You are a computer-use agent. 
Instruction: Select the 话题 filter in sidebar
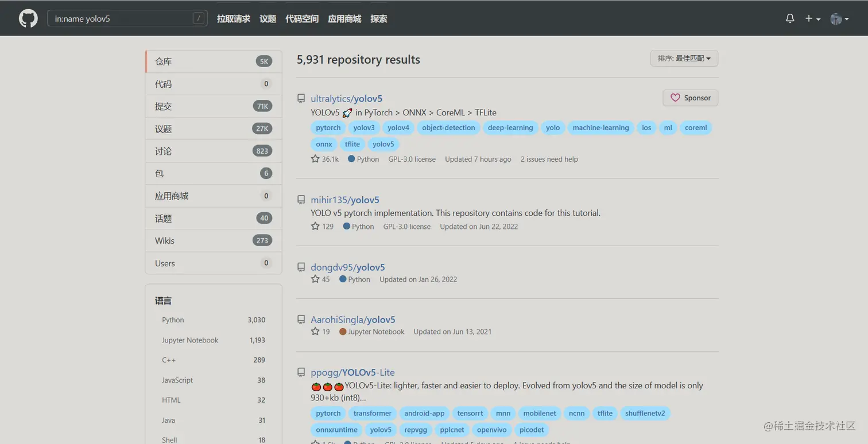(214, 218)
